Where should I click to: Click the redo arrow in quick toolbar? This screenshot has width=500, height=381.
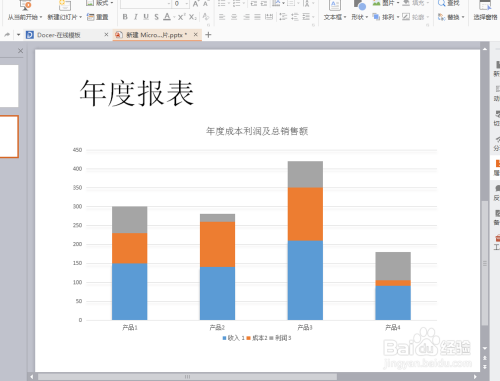point(7,34)
